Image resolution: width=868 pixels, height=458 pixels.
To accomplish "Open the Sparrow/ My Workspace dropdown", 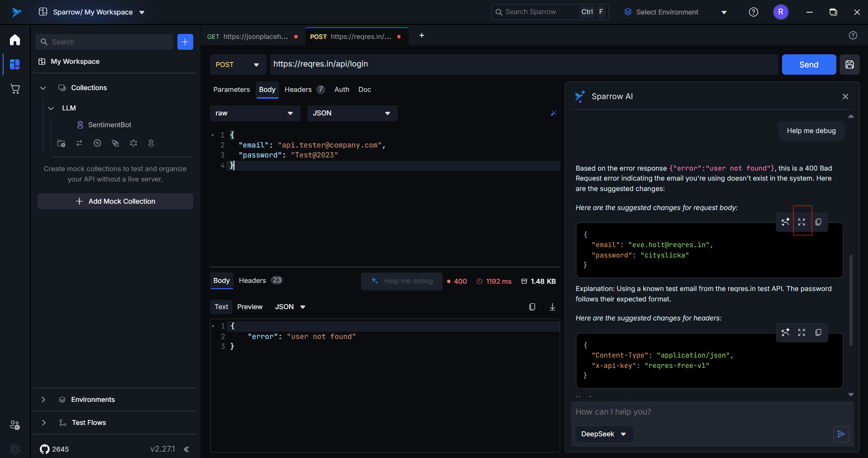I will click(92, 12).
